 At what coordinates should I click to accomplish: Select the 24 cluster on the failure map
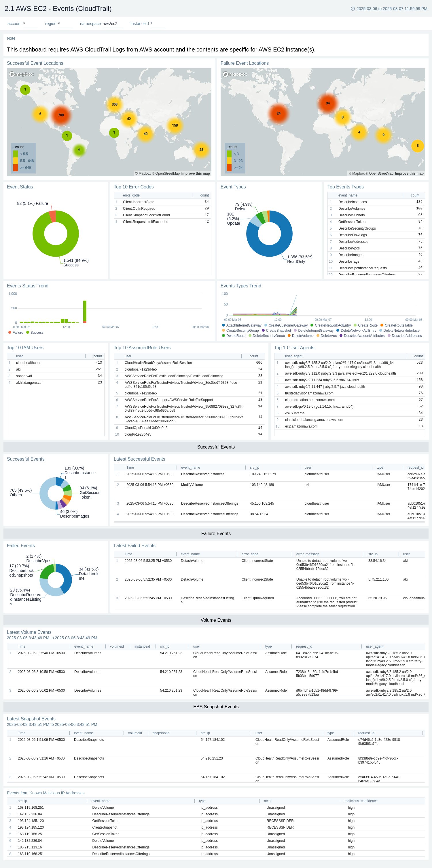coord(278,114)
